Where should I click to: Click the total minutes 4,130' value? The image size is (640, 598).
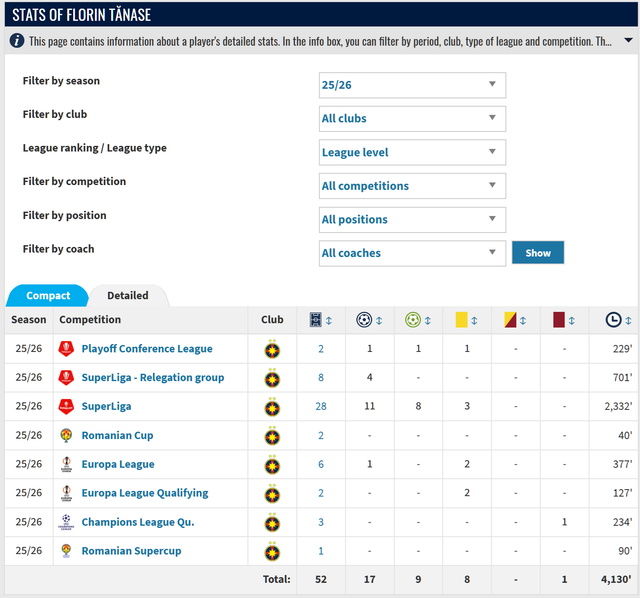(616, 579)
